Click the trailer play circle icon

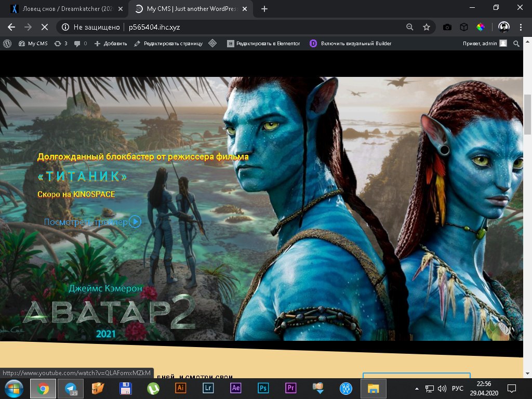(135, 221)
